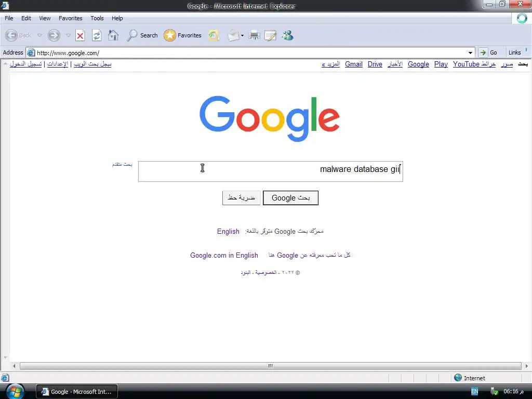Image resolution: width=532 pixels, height=399 pixels.
Task: Refresh the page using the Refresh icon
Action: click(97, 35)
